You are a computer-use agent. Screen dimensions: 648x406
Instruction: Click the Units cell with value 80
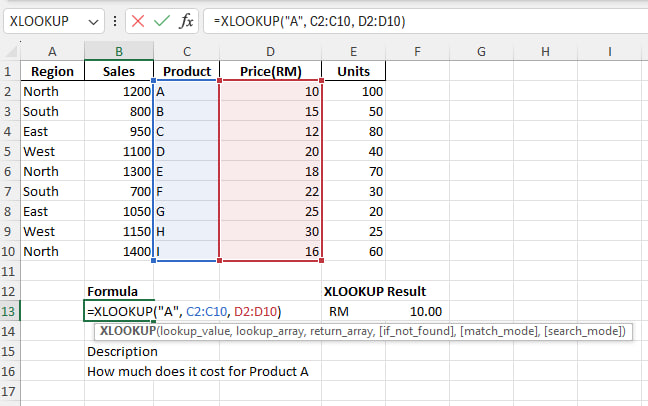point(353,131)
